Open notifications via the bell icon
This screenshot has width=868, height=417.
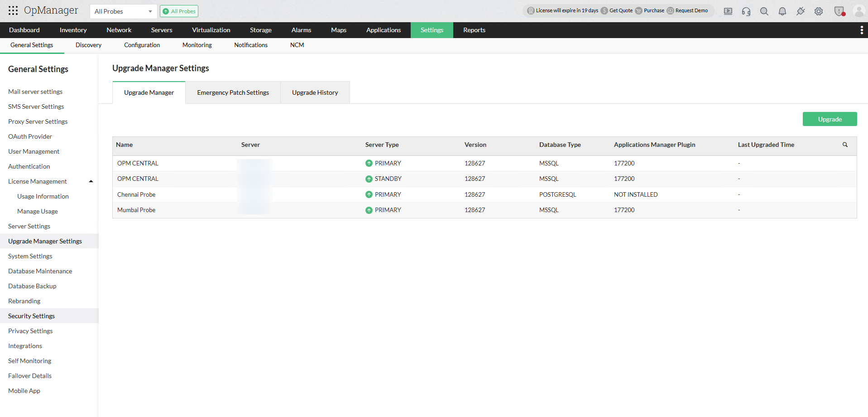782,11
